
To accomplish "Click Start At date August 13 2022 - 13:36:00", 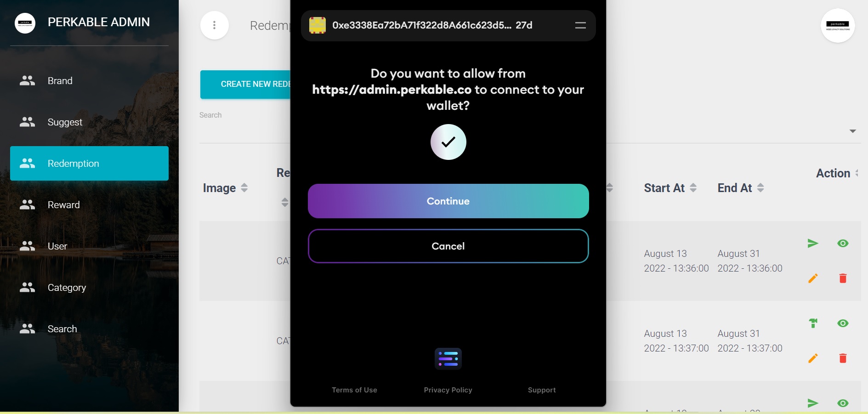I will (676, 261).
